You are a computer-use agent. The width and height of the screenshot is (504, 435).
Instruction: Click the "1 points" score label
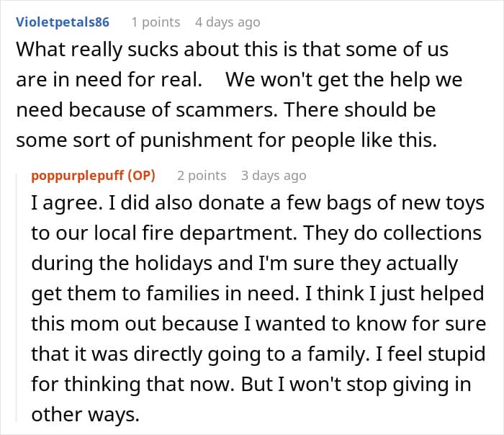[x=156, y=22]
